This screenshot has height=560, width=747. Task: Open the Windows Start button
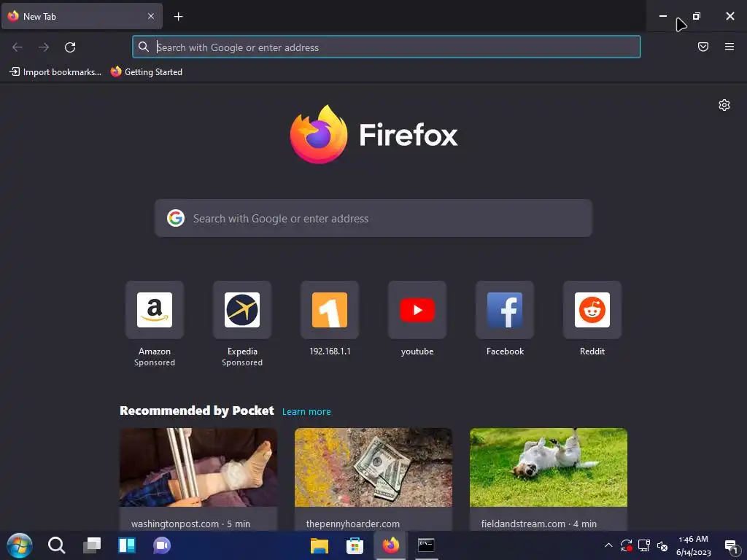[x=20, y=545]
